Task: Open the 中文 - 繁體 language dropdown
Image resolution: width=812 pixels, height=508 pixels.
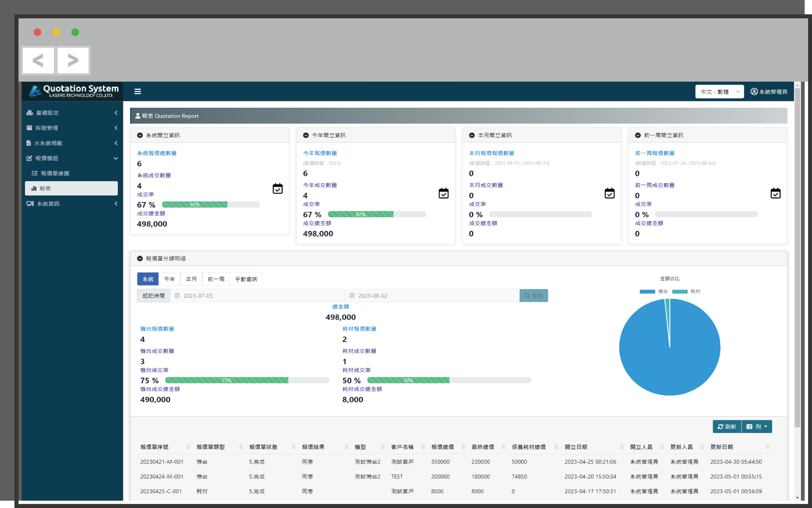Action: [x=720, y=92]
